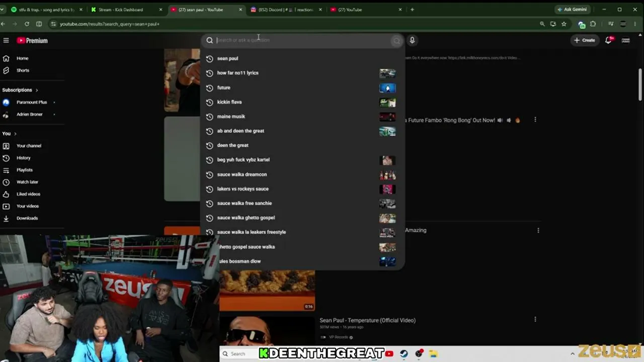Screen dimensions: 644x362
Task: Open split view icon beside reload
Action: pos(39,24)
